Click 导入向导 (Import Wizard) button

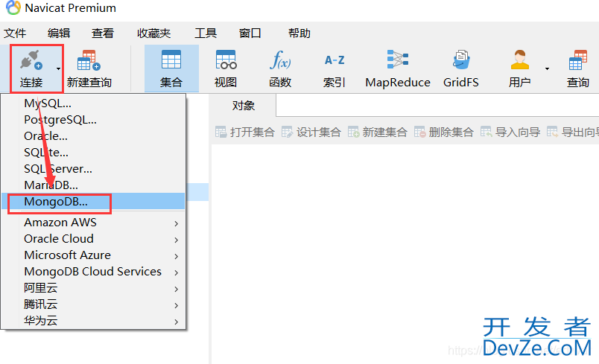coord(510,132)
